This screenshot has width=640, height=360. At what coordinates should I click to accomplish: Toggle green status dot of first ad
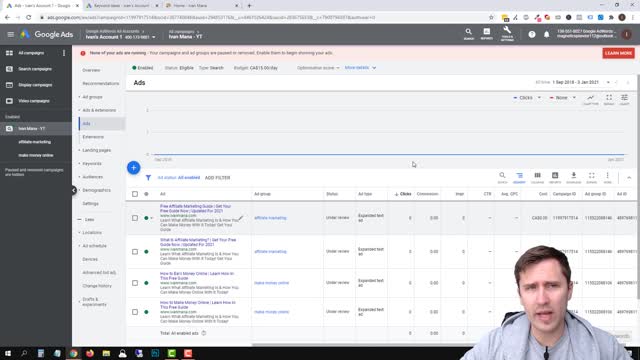[146, 218]
